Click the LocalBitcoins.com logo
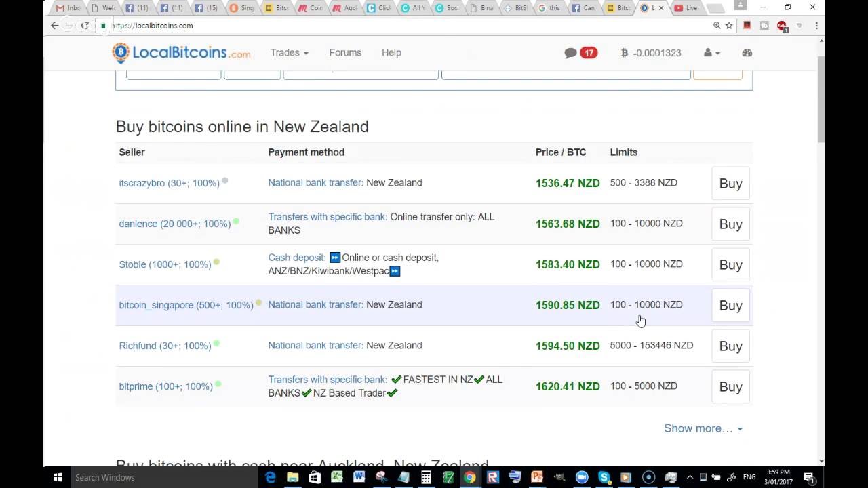This screenshot has height=488, width=868. click(x=181, y=53)
